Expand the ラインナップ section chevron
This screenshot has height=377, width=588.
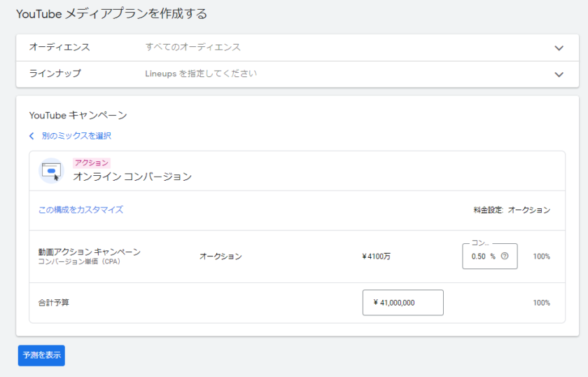coord(559,74)
